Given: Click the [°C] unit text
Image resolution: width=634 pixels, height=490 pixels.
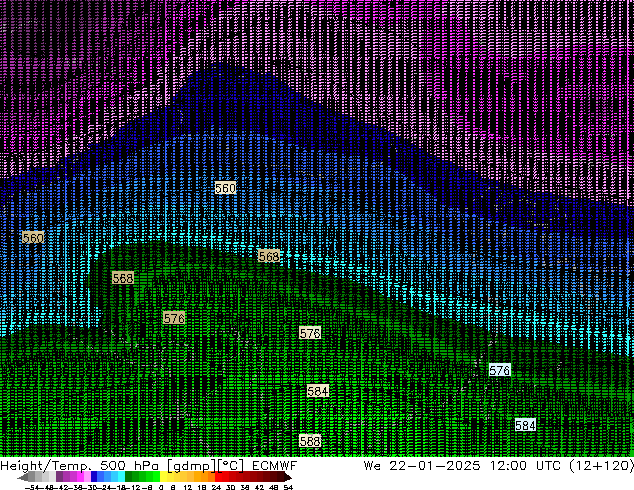Looking at the screenshot, I should (230, 466).
